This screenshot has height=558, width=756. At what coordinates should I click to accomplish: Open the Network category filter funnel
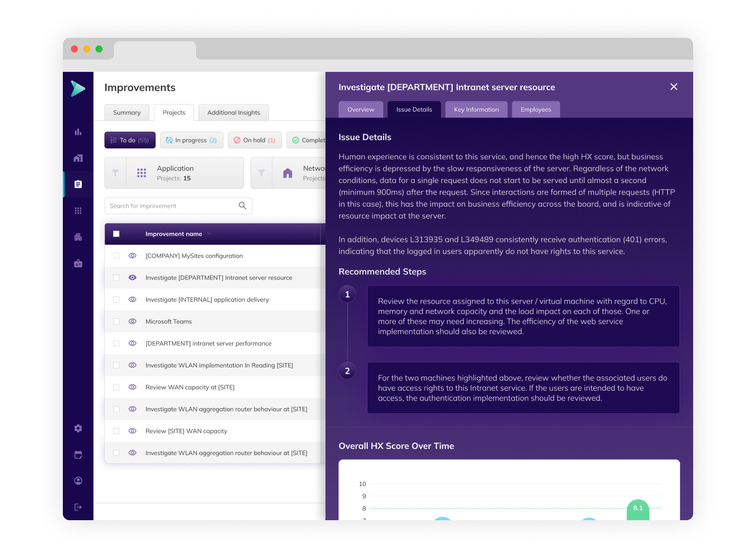point(261,173)
